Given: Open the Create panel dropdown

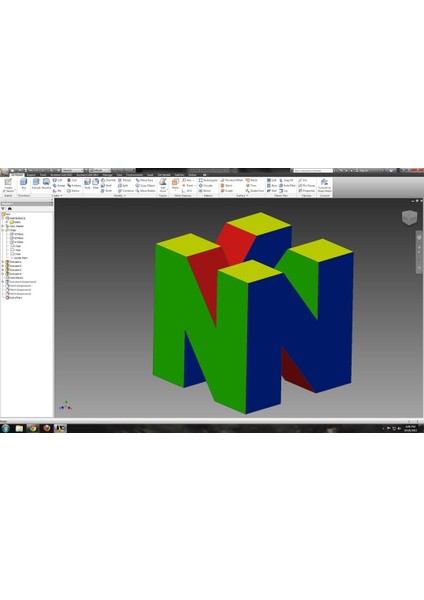Looking at the screenshot, I should coord(57,196).
